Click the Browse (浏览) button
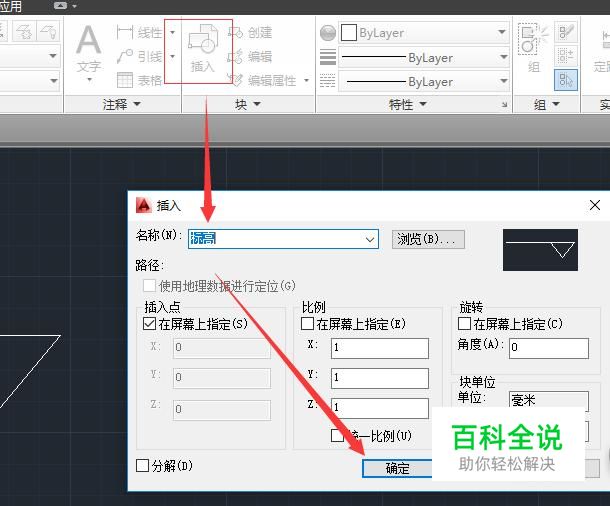 point(428,239)
